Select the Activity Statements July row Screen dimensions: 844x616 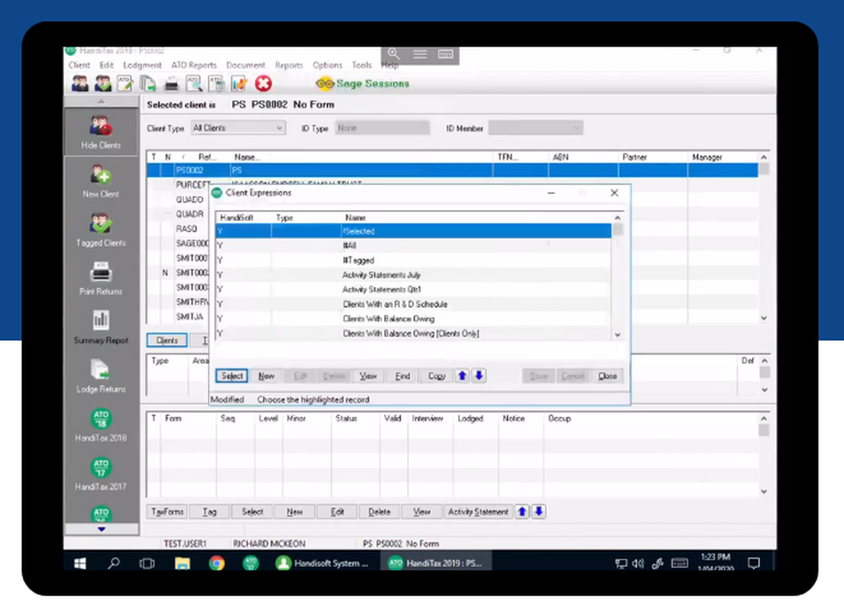[x=381, y=275]
